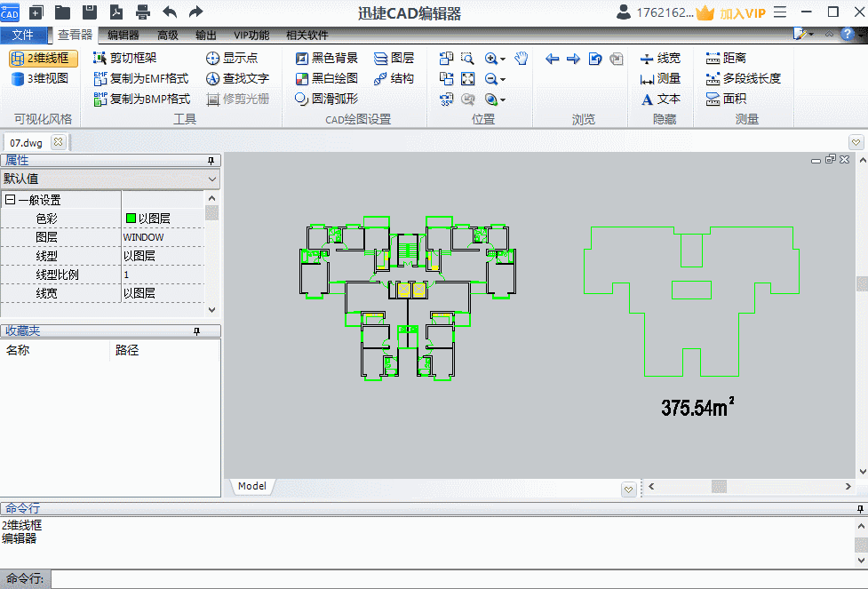Pin the 收藏夹 panel
The image size is (868, 589).
click(x=196, y=331)
